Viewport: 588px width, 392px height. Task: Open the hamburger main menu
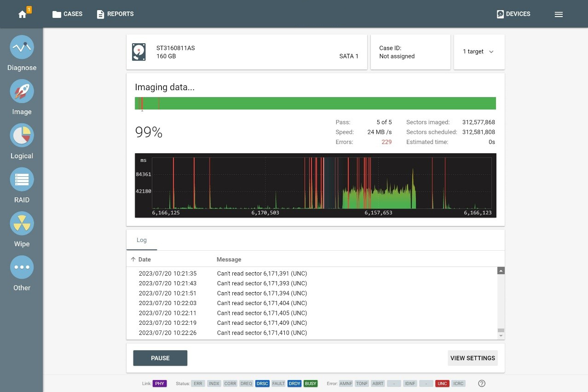pos(559,14)
